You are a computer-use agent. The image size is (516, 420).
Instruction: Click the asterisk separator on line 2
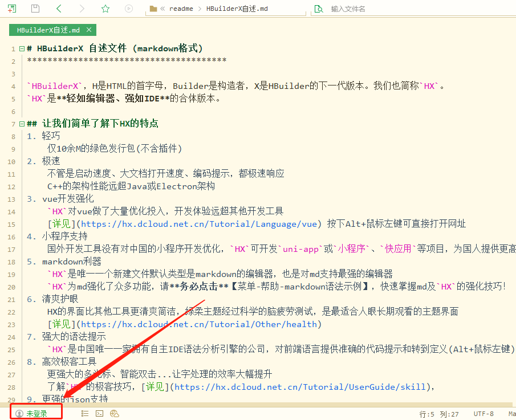pos(127,60)
